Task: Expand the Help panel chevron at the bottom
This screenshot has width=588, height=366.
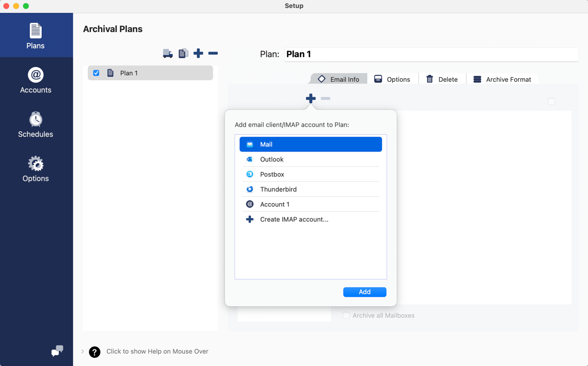Action: click(x=82, y=352)
